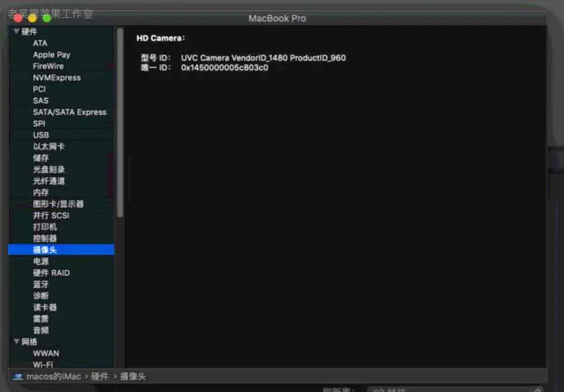Click the yellow minimize window button
Viewport: 564px width, 392px height.
click(33, 18)
